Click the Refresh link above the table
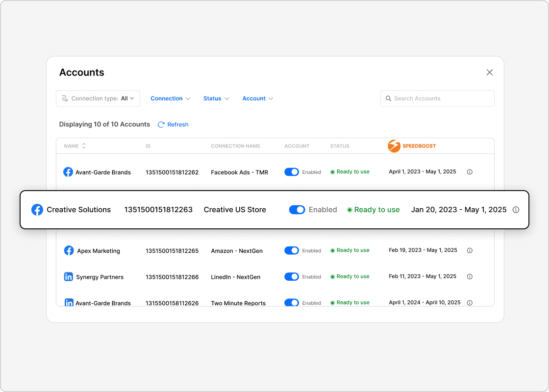This screenshot has width=549, height=392. [x=173, y=124]
